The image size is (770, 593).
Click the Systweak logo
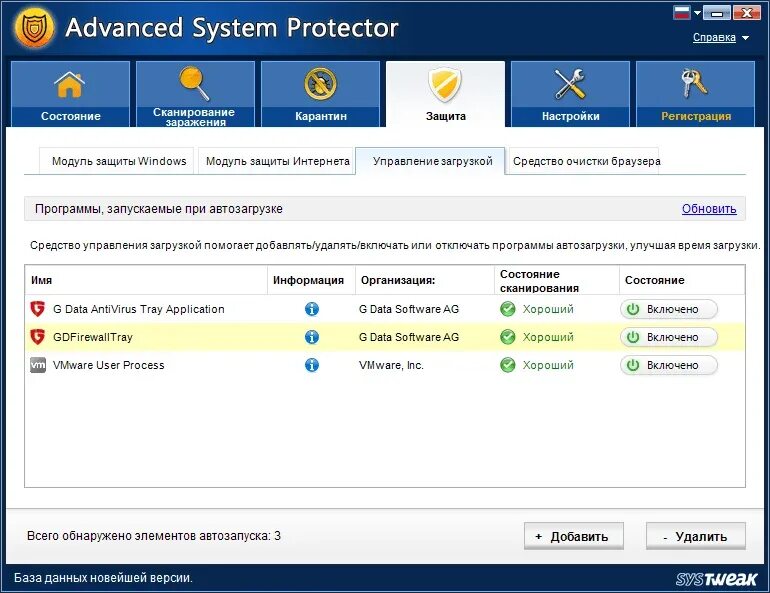716,579
